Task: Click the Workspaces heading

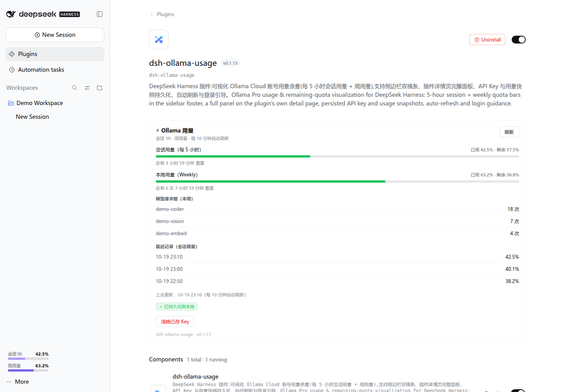Action: coord(22,88)
